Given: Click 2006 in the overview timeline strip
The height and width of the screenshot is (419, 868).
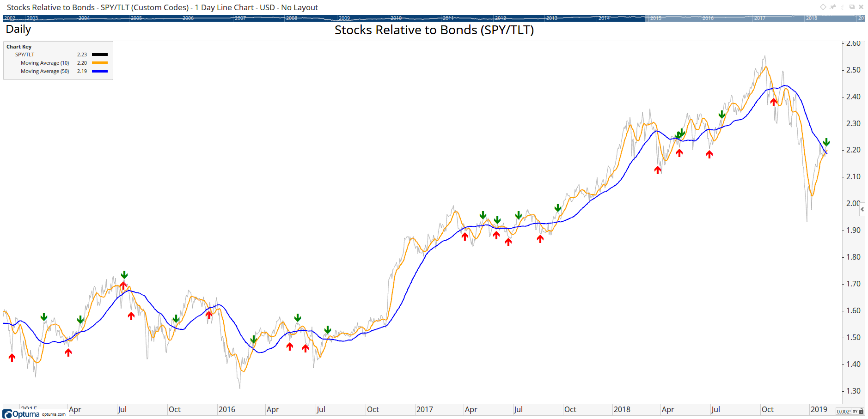Looking at the screenshot, I should 188,18.
